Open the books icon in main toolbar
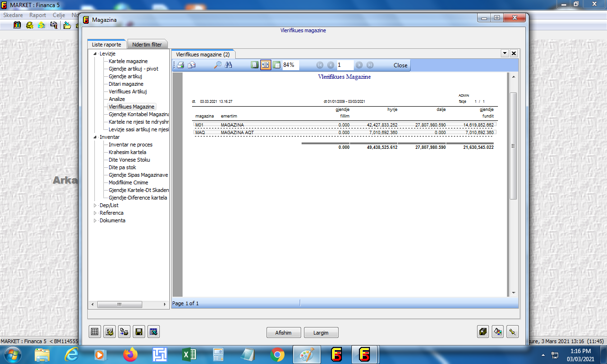607x364 pixels. tap(17, 25)
